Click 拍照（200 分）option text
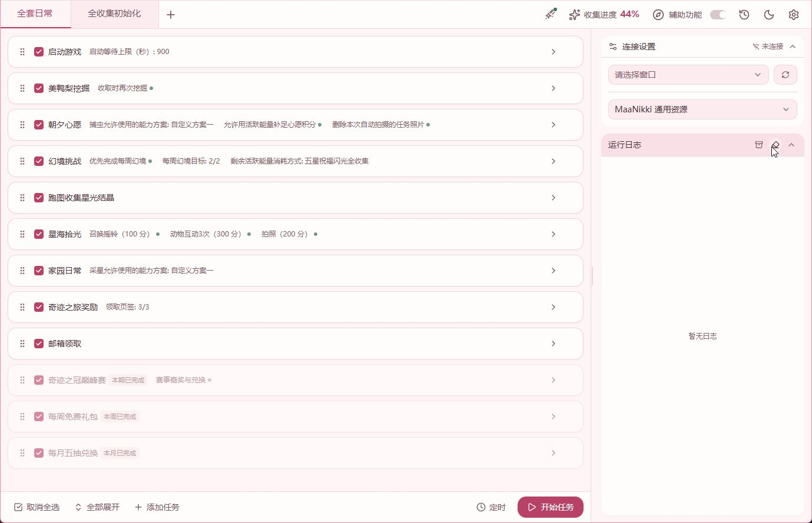The image size is (812, 523). (286, 234)
